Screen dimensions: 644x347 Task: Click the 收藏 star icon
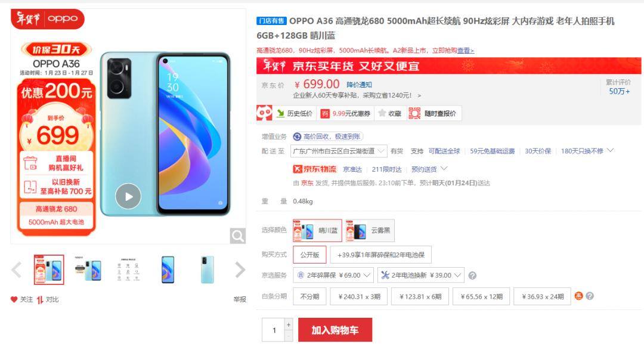[x=382, y=113]
